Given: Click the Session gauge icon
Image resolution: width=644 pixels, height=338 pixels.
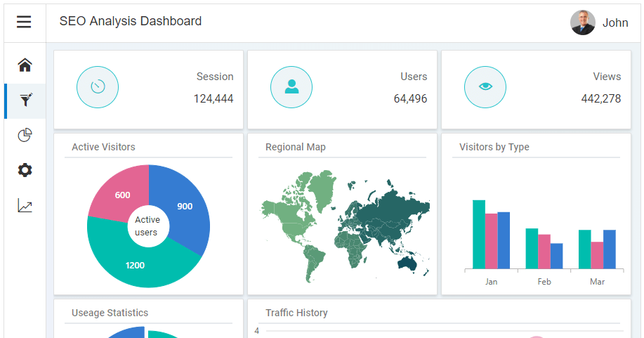Looking at the screenshot, I should [x=98, y=87].
